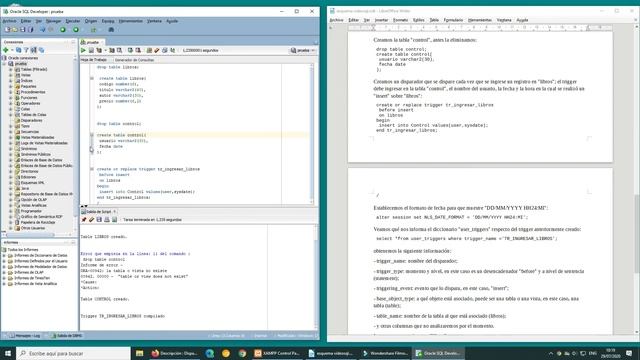Open the Mensajes - Log tab at bottom
The width and height of the screenshot is (640, 360).
tap(24, 336)
